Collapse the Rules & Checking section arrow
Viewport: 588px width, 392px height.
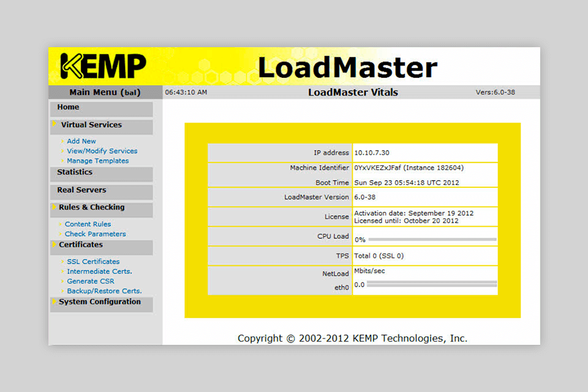tap(54, 206)
